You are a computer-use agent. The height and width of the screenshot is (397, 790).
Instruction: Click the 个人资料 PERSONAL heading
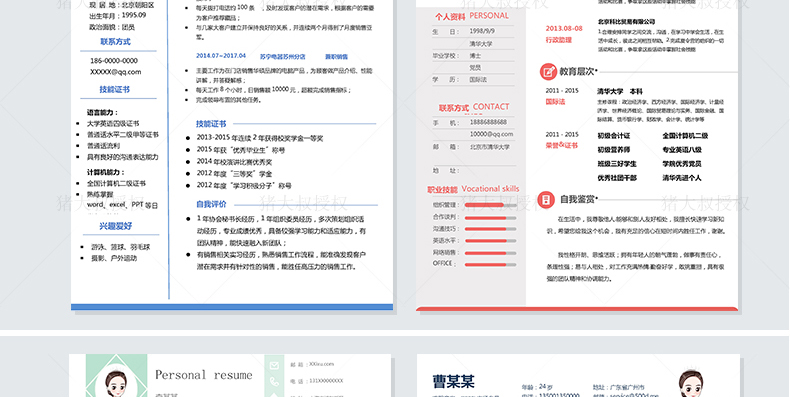pyautogui.click(x=472, y=16)
